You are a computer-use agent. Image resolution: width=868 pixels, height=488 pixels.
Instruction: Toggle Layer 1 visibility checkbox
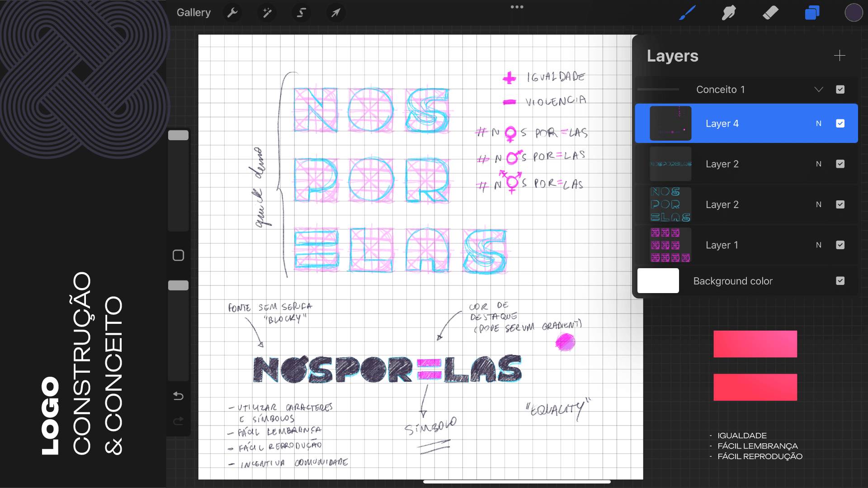[840, 245]
